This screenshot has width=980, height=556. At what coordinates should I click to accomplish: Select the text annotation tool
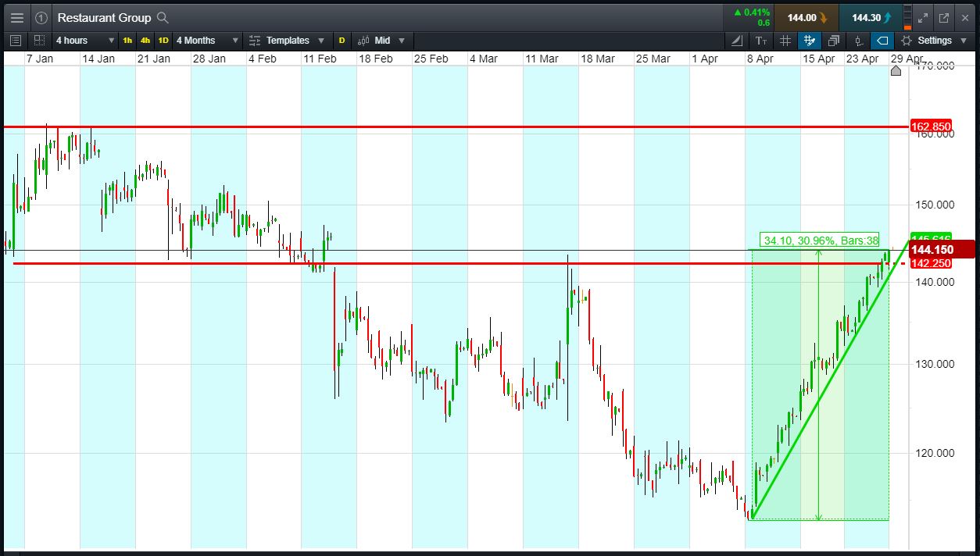[761, 41]
